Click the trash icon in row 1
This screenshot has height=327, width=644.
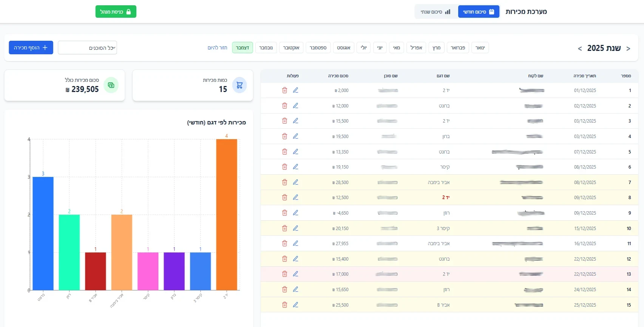(284, 90)
